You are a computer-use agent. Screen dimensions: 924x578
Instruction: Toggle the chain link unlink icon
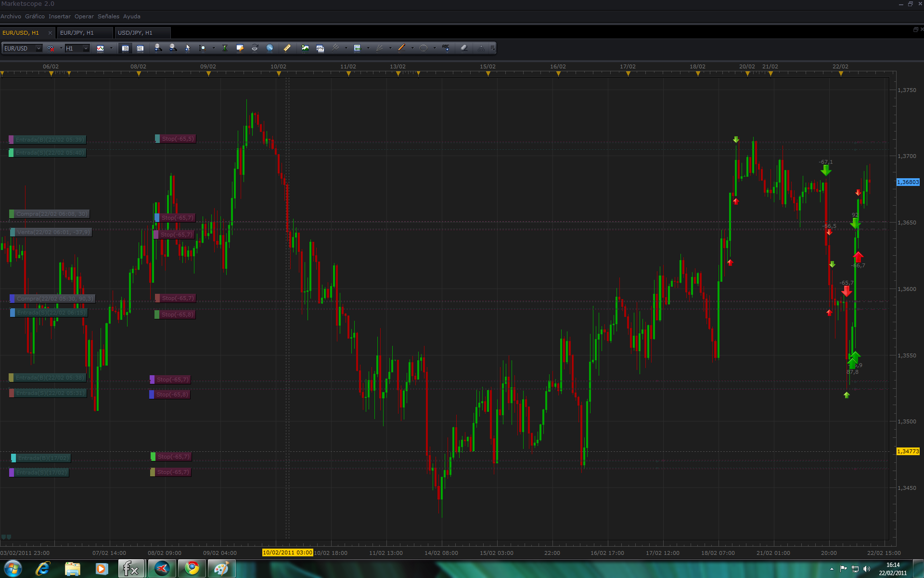(51, 48)
